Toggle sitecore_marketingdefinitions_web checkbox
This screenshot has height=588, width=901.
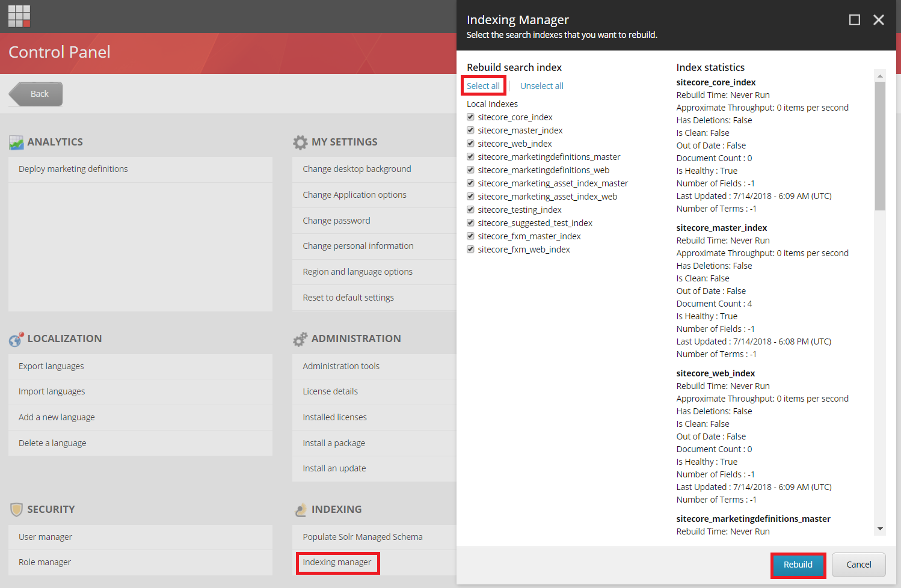point(470,170)
